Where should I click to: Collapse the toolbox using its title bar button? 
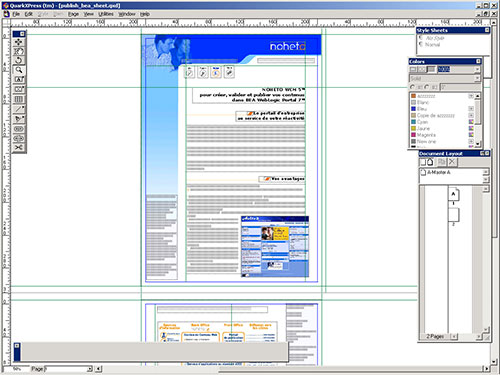[x=22, y=34]
